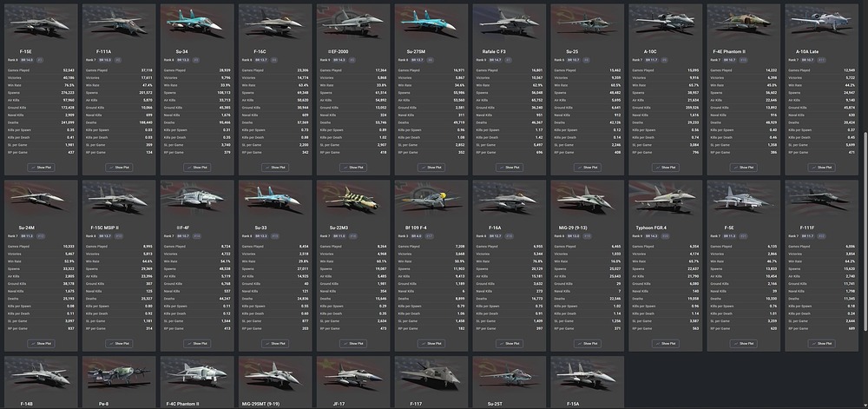Open the JF-17 card thumbnail
Image resolution: width=868 pixels, height=409 pixels.
[x=352, y=374]
